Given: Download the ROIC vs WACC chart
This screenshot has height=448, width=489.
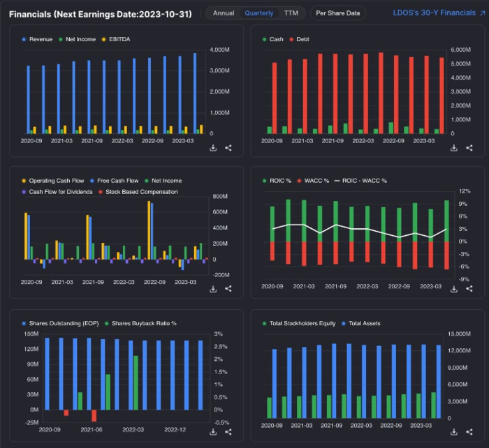Looking at the screenshot, I should [x=454, y=289].
